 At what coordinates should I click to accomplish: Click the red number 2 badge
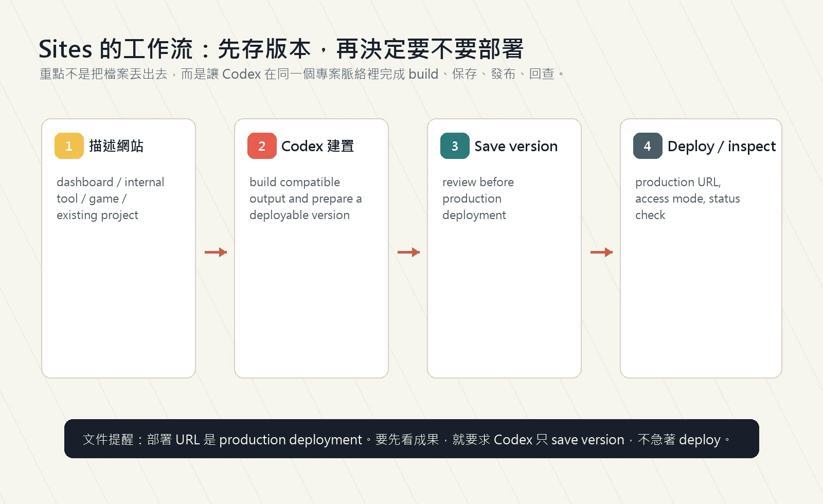(x=262, y=146)
